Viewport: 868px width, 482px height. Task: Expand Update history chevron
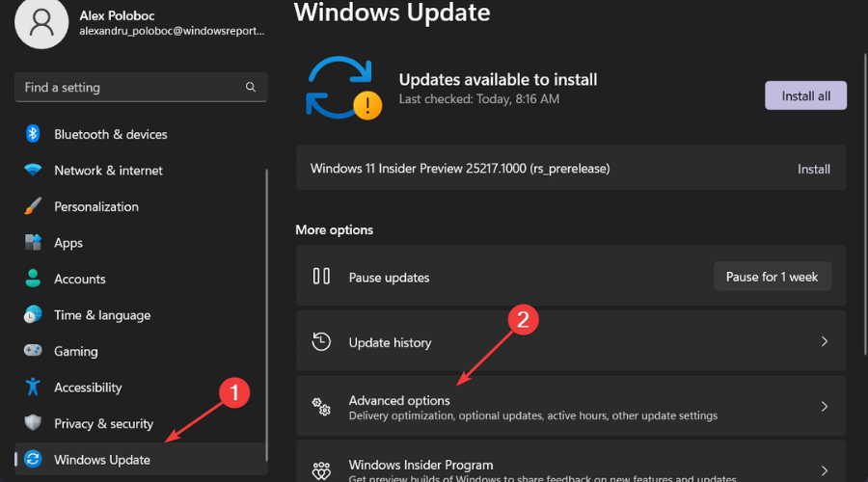[825, 341]
